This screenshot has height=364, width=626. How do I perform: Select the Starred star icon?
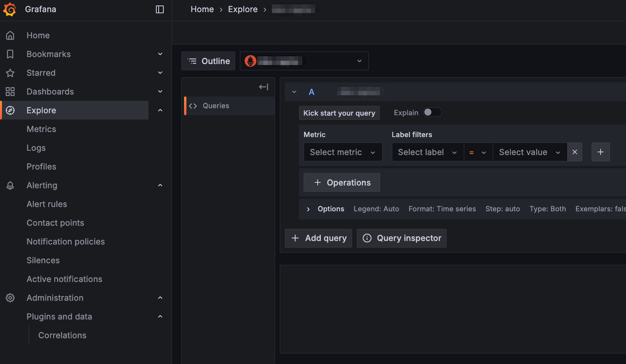pos(10,73)
